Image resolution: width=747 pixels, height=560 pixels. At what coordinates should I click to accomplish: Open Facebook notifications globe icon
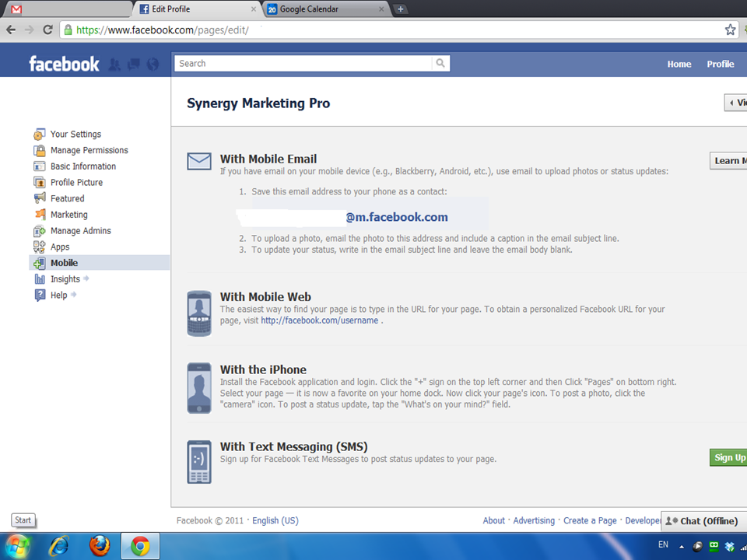click(153, 64)
